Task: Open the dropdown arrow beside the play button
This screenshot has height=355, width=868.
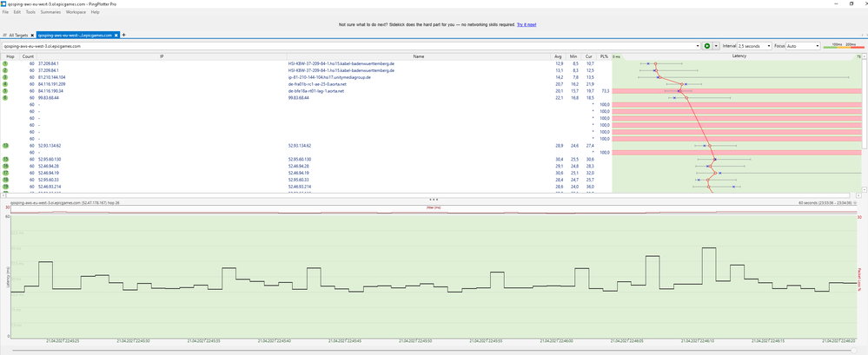Action: 716,47
